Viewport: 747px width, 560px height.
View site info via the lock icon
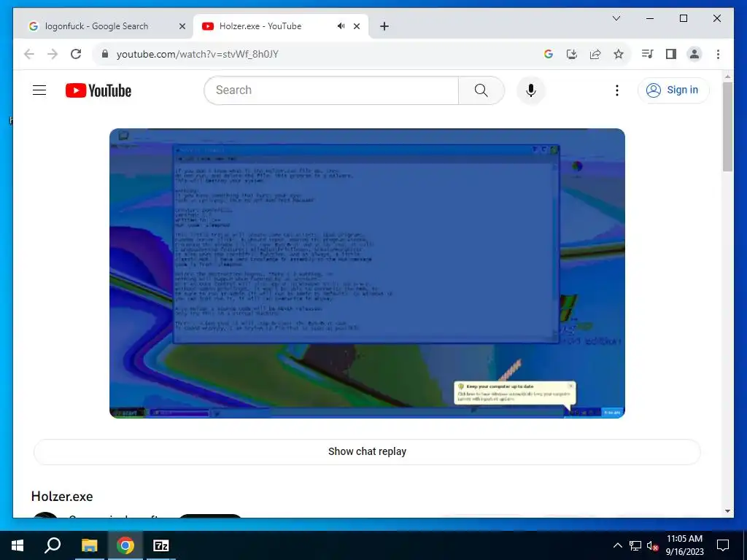tap(105, 54)
